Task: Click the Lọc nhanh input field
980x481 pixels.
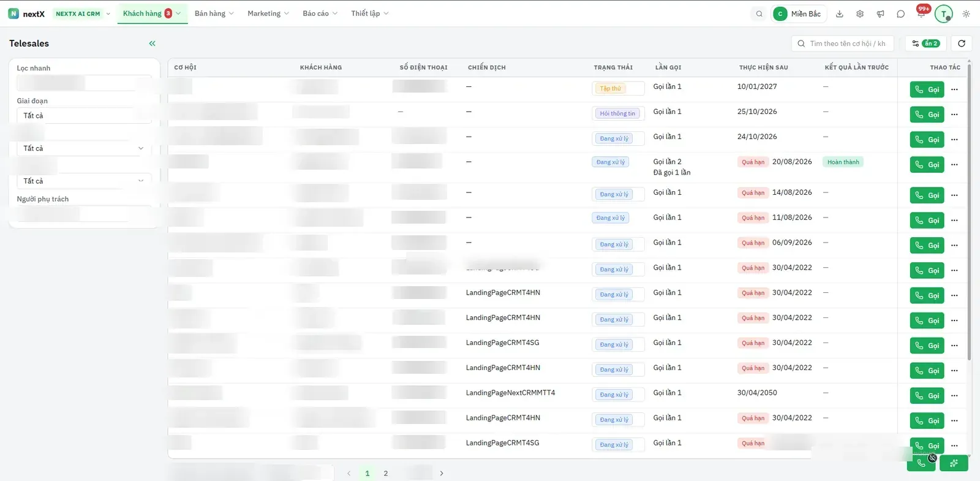Action: pyautogui.click(x=84, y=83)
